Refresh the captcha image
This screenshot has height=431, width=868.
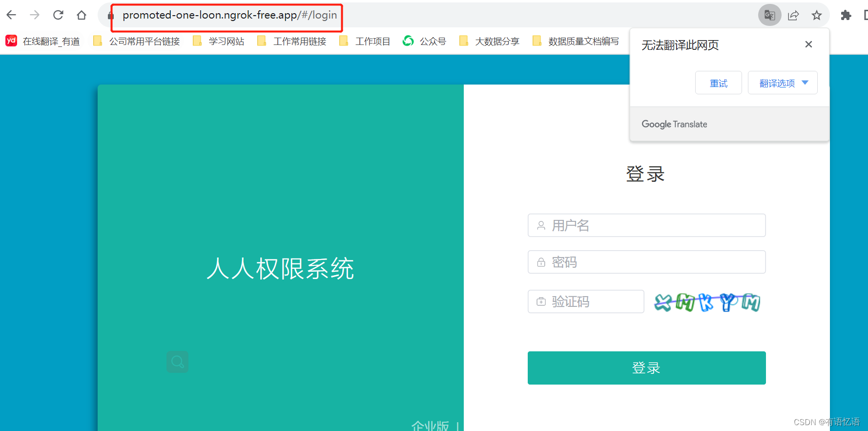707,302
